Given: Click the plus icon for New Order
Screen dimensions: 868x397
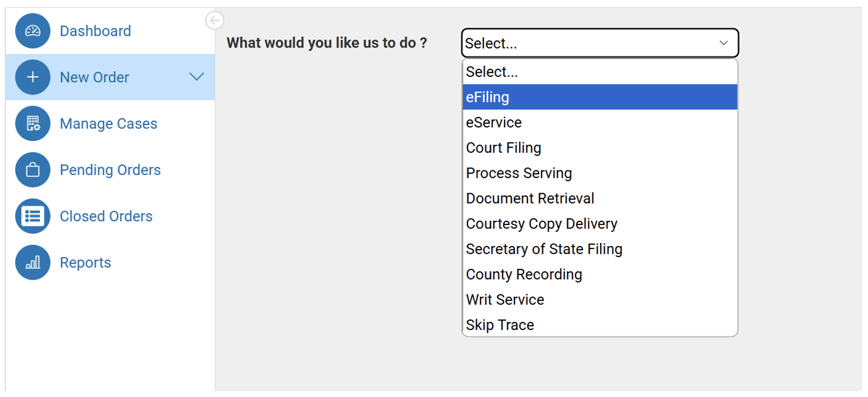Looking at the screenshot, I should (x=32, y=77).
